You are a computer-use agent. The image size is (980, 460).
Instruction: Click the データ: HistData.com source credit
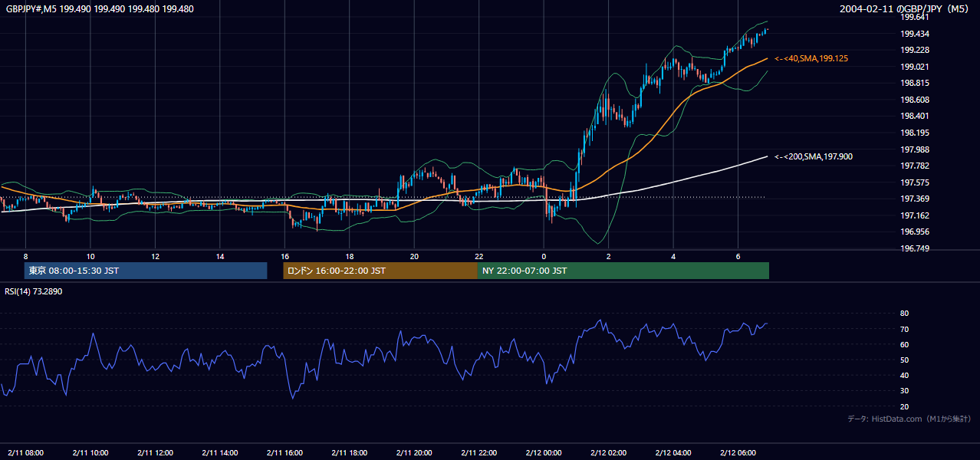tap(909, 419)
